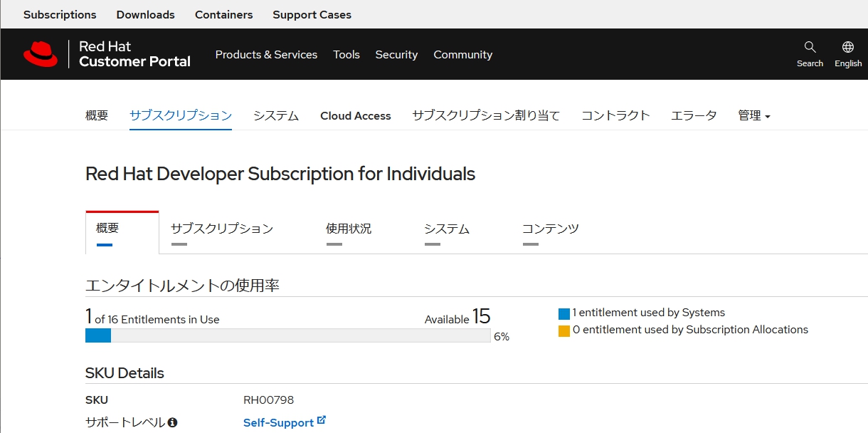Screen dimensions: 868x433
Task: Click the entitlement usage progress bar
Action: (287, 335)
